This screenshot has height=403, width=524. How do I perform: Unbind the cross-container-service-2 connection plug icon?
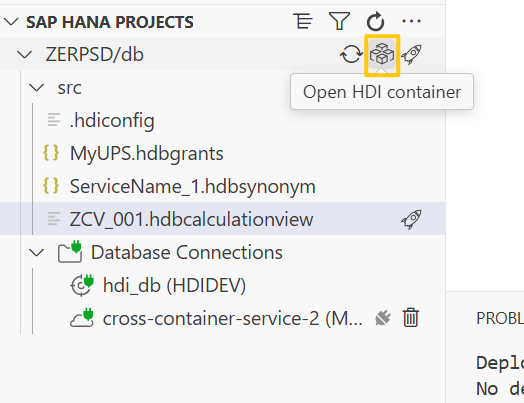point(383,318)
